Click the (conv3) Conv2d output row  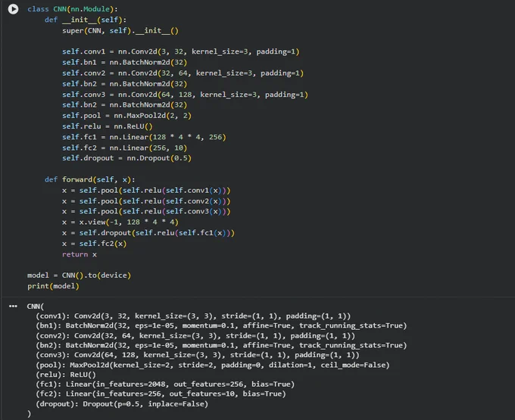coord(198,355)
